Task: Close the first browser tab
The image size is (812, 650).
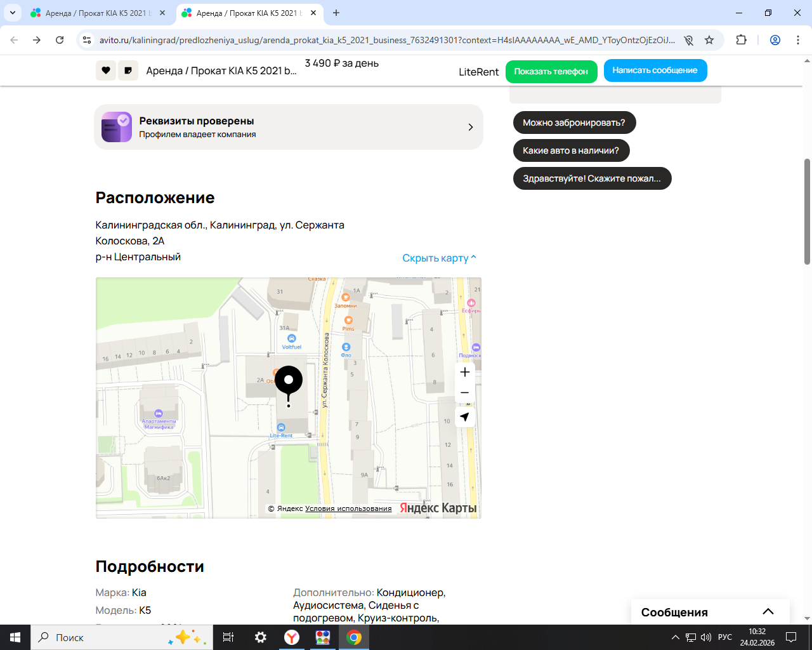Action: (162, 13)
